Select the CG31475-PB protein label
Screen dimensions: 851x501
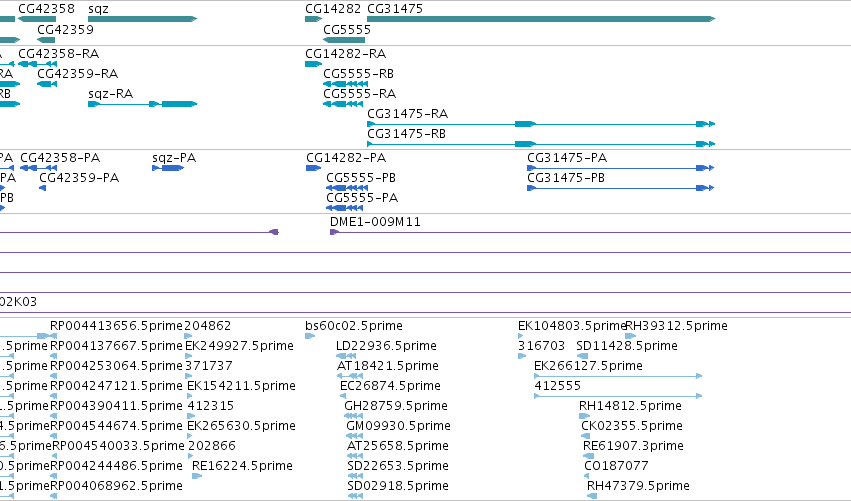566,178
